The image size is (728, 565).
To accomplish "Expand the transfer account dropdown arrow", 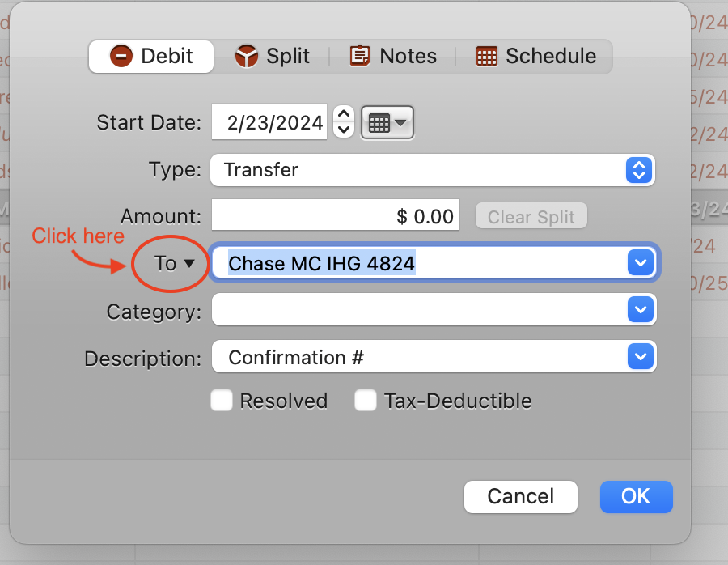I will click(641, 262).
